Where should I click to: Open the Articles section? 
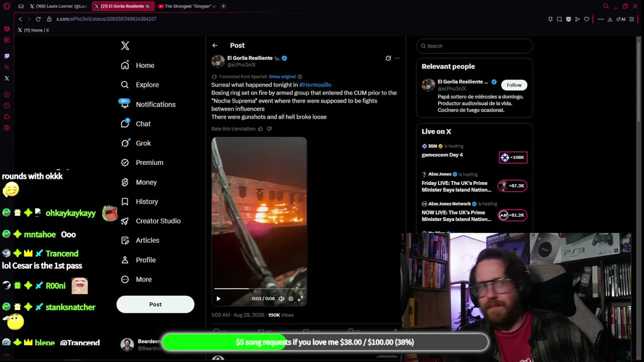click(x=140, y=240)
